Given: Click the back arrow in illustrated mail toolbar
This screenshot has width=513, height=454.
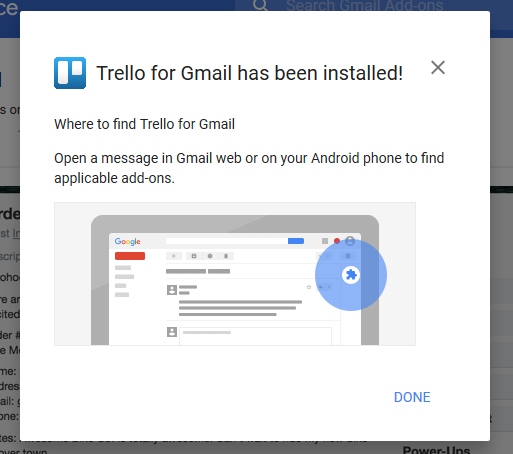Looking at the screenshot, I should [174, 256].
